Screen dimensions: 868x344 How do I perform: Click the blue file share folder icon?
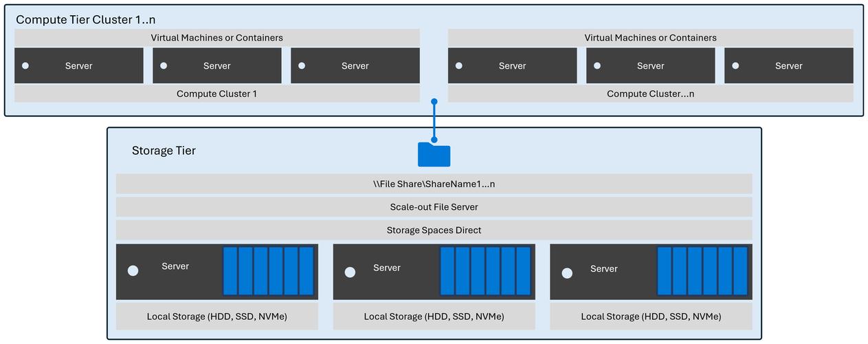434,154
